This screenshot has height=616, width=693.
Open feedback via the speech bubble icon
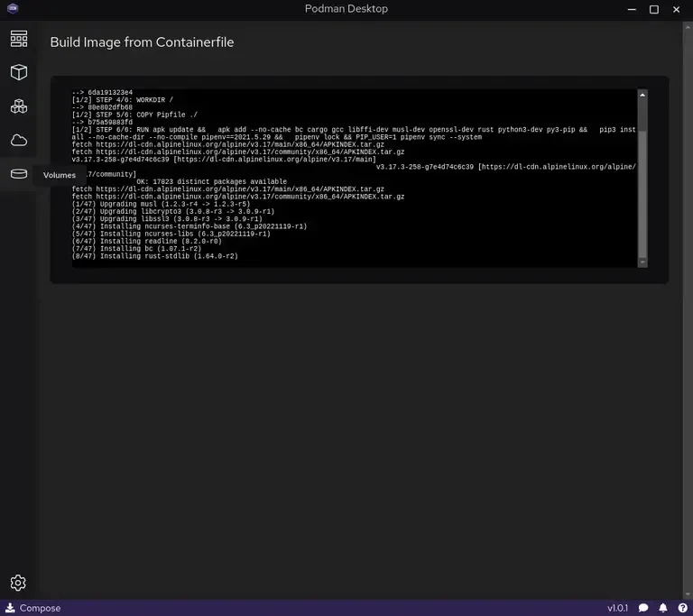[x=643, y=608]
